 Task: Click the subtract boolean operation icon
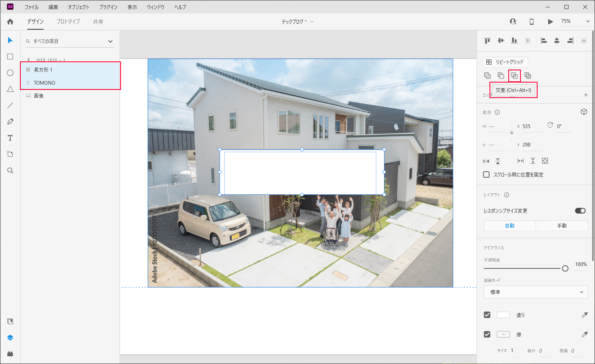point(501,75)
